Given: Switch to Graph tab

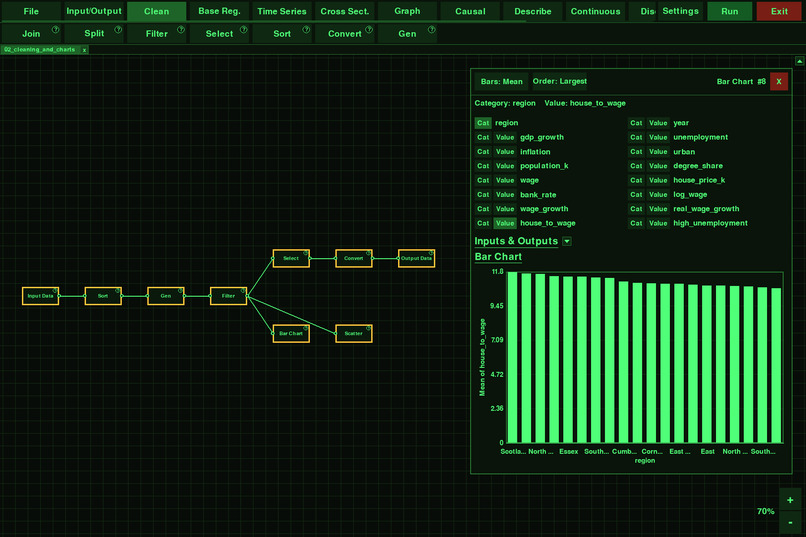Looking at the screenshot, I should [407, 11].
